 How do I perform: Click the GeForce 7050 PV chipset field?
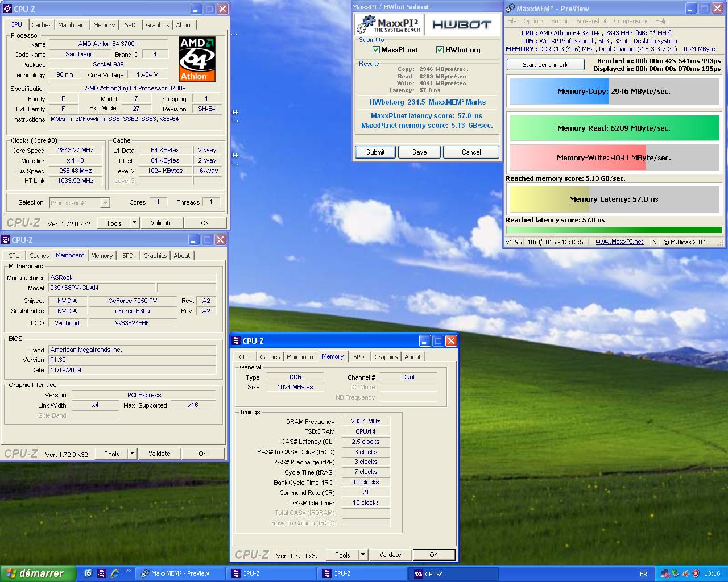click(x=133, y=301)
